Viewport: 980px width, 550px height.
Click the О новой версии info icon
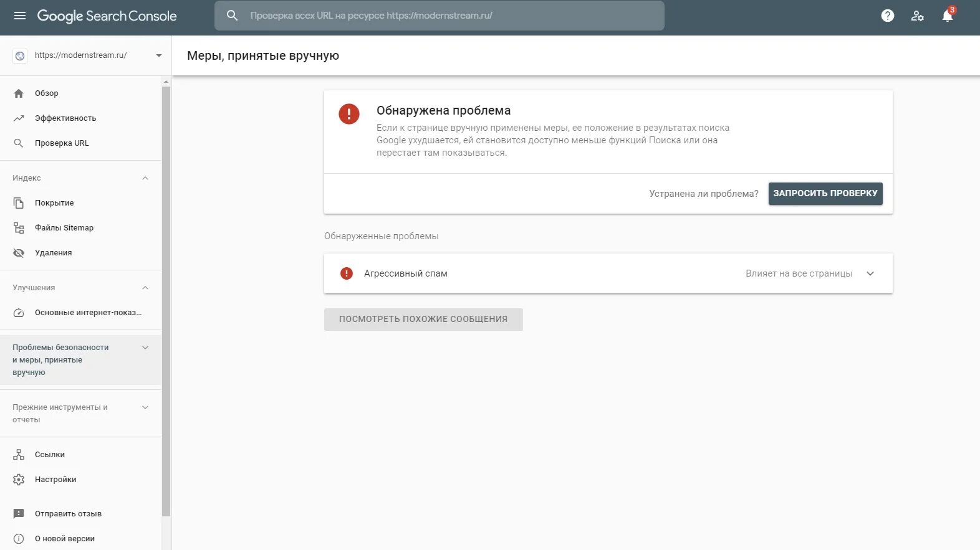[19, 539]
